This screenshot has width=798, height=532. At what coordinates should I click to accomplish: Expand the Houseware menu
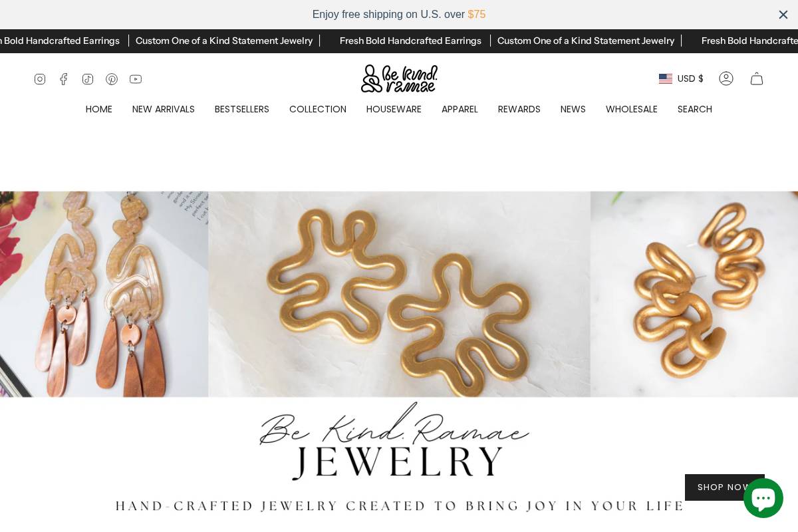[394, 109]
